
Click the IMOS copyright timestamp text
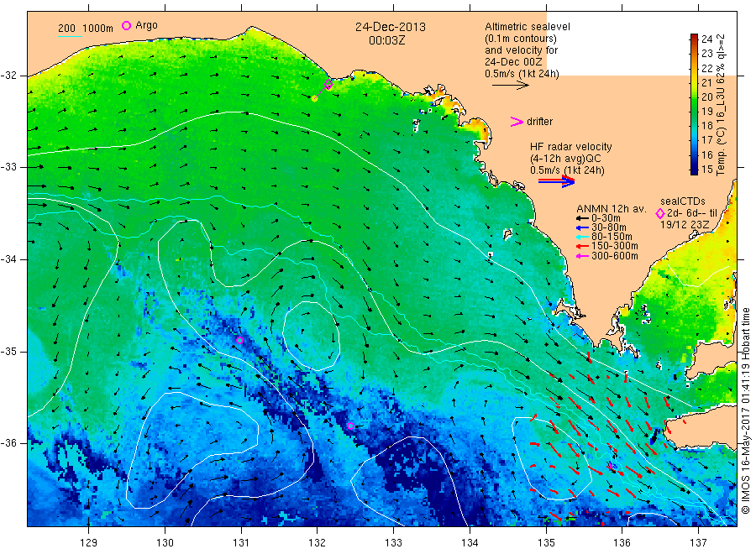click(746, 410)
